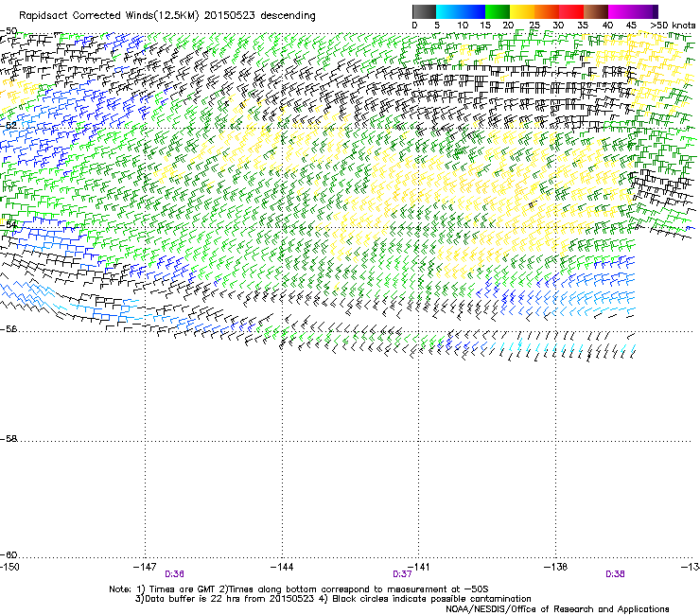The image size is (700, 615).
Task: Click the yellow 20-25 knots legend swatch
Action: [522, 11]
